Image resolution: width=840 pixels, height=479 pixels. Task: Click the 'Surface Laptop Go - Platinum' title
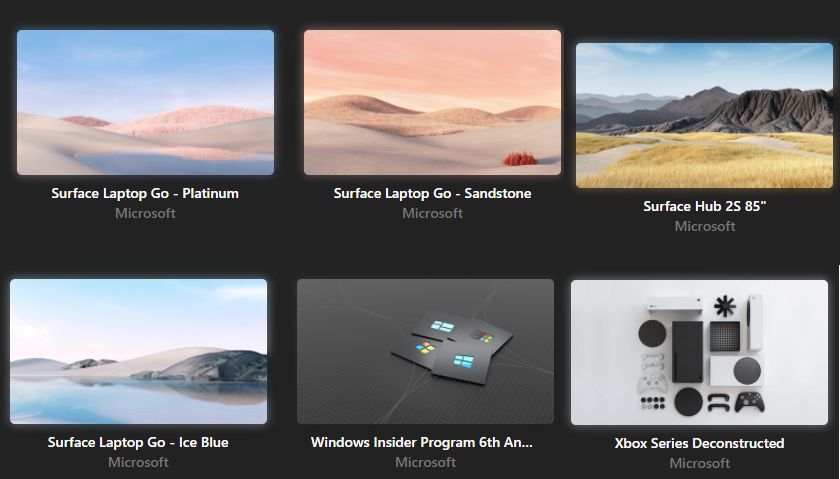point(145,193)
